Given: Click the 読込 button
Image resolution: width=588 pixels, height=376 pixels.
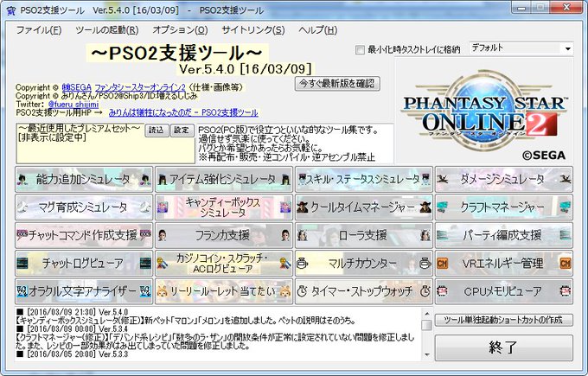Looking at the screenshot, I should 157,130.
